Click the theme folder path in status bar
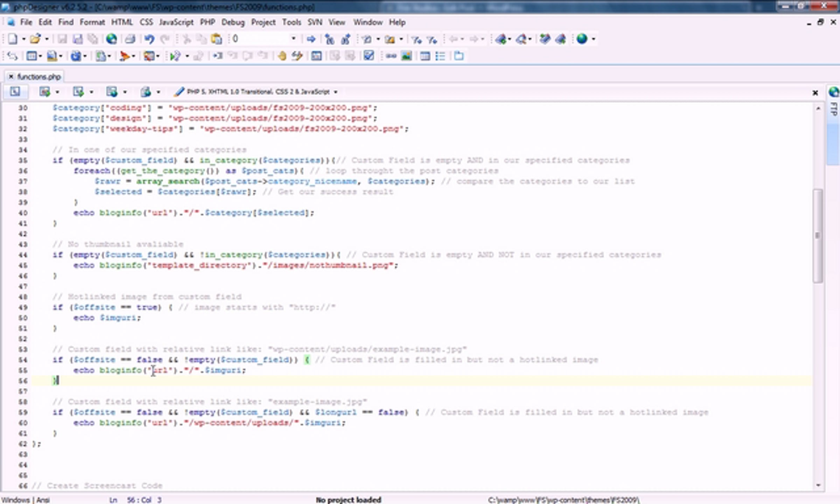This screenshot has height=504, width=840. 563,500
